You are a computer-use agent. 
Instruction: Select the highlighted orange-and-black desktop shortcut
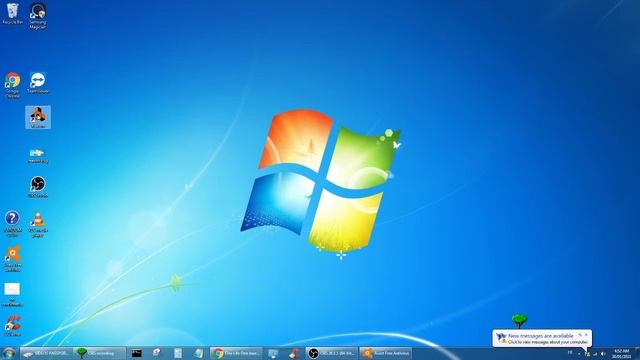click(x=38, y=117)
